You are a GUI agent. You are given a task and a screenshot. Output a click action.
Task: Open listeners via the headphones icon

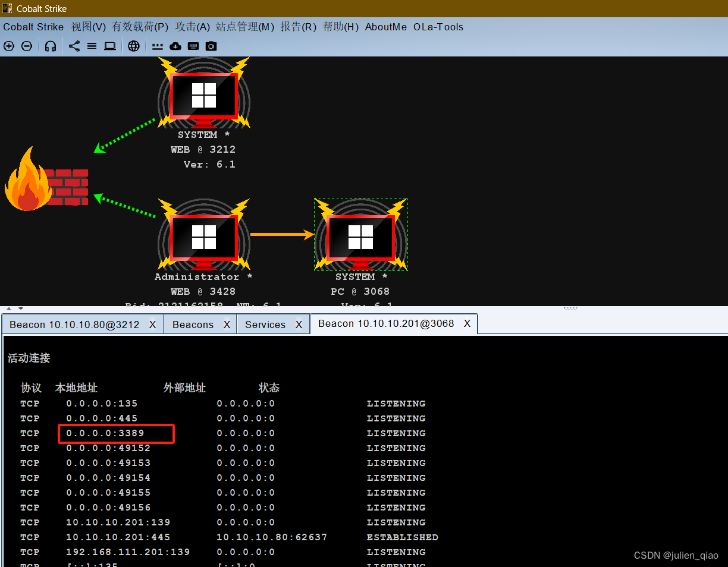(x=51, y=46)
